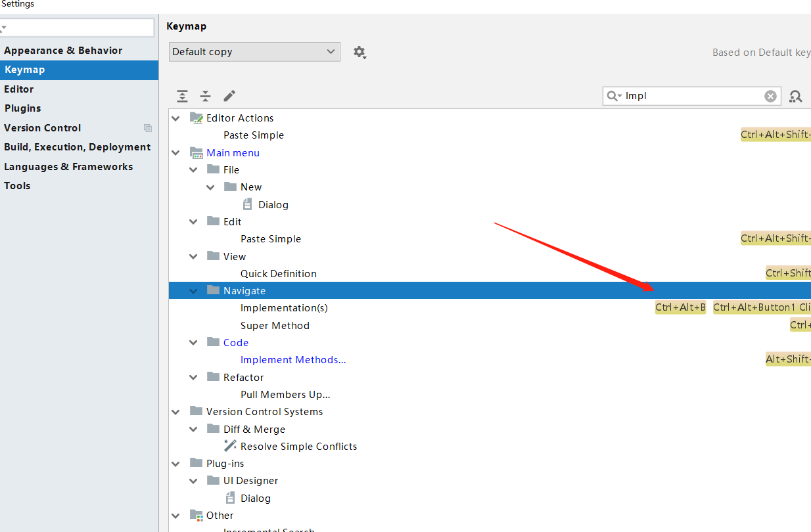The image size is (811, 532).
Task: Click the search magnifier history icon
Action: pos(614,96)
